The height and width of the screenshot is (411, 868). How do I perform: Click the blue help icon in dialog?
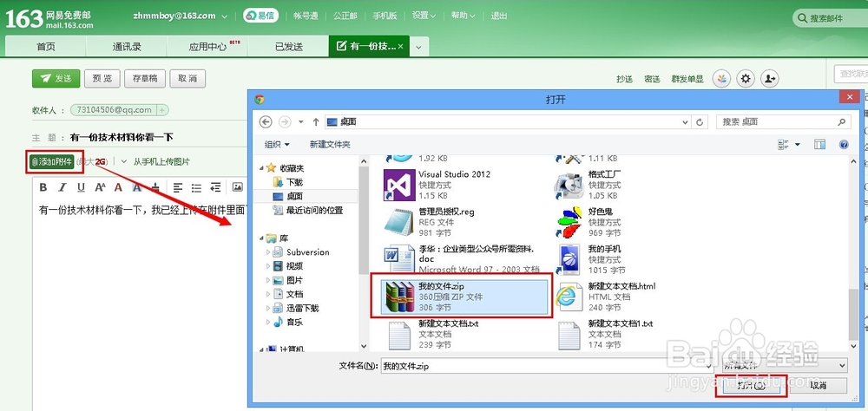(844, 145)
